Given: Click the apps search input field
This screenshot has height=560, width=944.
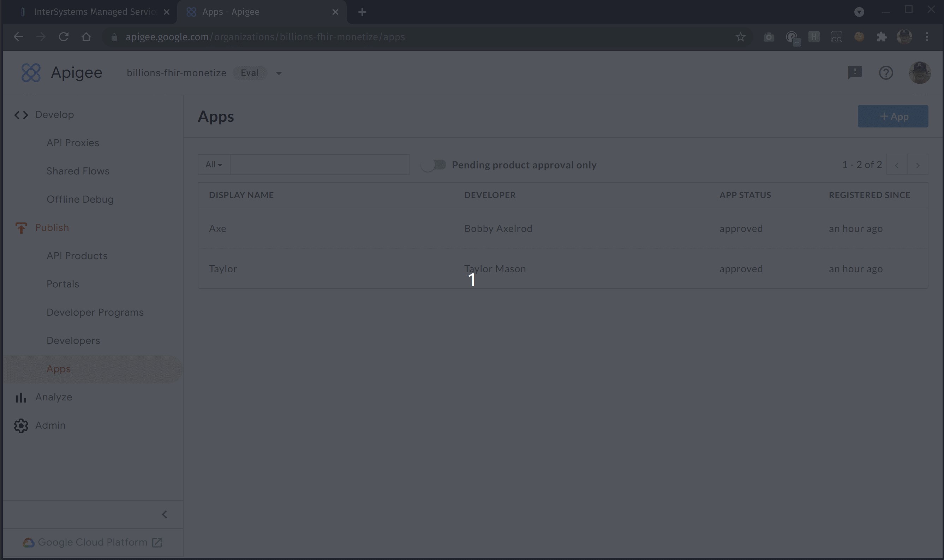Looking at the screenshot, I should click(x=319, y=165).
